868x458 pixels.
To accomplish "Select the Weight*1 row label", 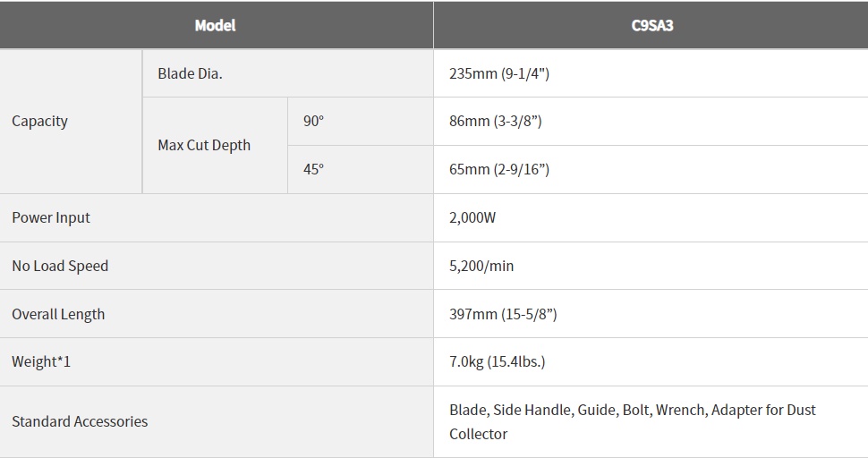I will pyautogui.click(x=41, y=361).
